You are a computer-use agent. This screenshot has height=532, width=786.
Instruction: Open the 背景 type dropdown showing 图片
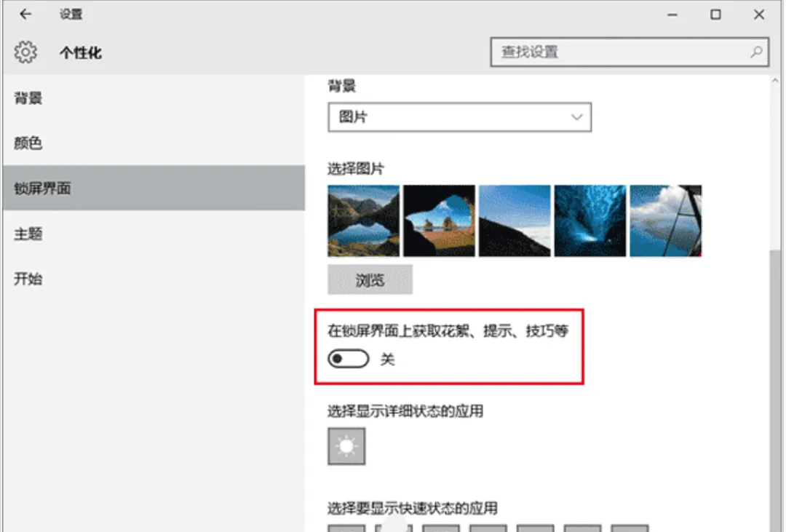(x=459, y=116)
